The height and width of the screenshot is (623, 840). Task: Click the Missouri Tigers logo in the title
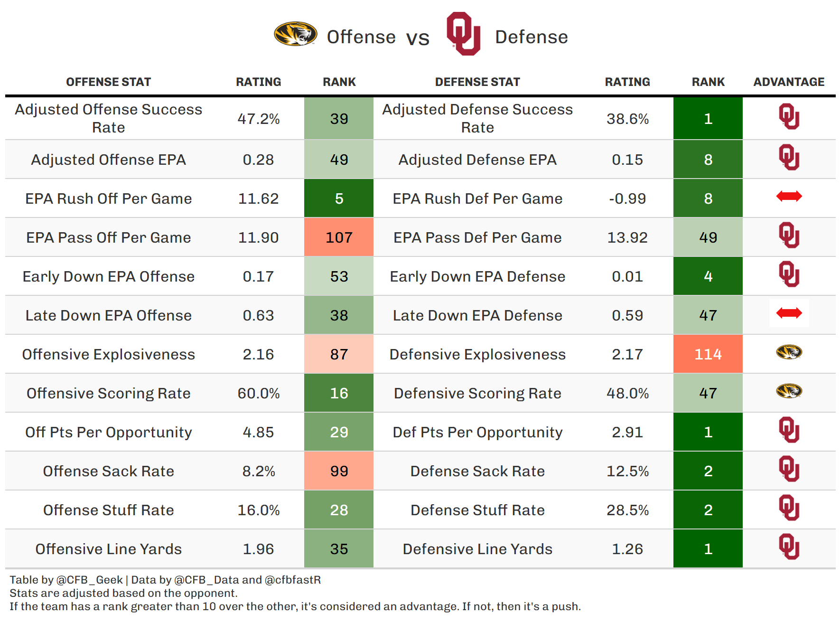[295, 34]
